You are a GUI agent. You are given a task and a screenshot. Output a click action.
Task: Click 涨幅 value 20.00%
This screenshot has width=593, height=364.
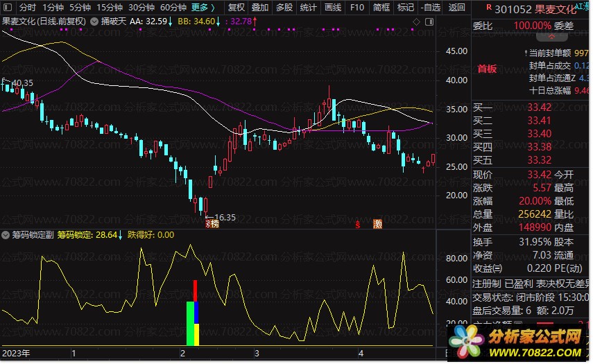pyautogui.click(x=535, y=201)
